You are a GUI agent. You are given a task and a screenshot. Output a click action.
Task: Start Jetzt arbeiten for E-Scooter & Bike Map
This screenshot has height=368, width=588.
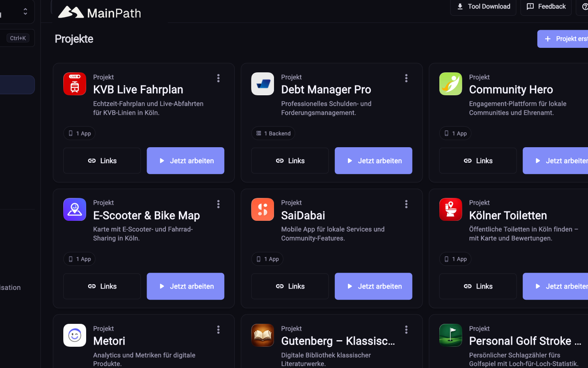point(185,286)
